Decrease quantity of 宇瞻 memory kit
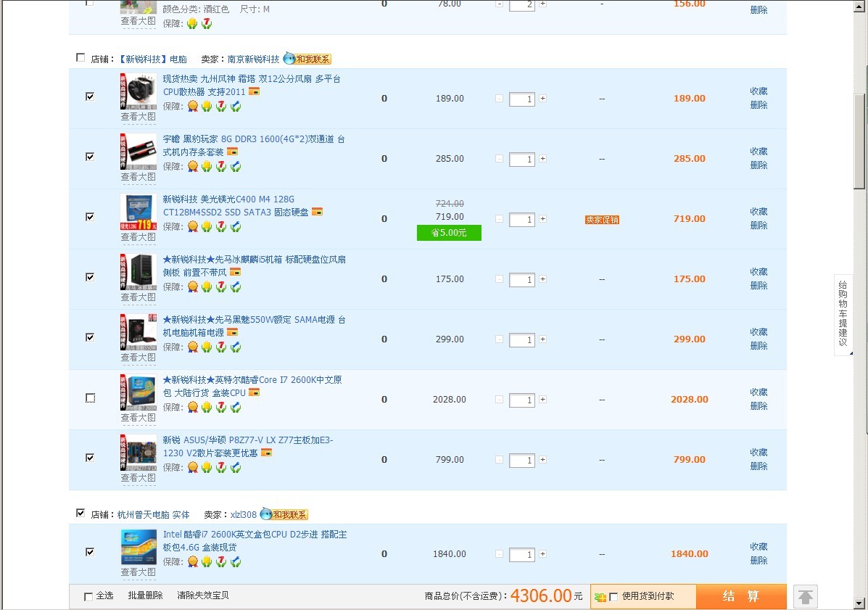The image size is (868, 610). tap(500, 158)
